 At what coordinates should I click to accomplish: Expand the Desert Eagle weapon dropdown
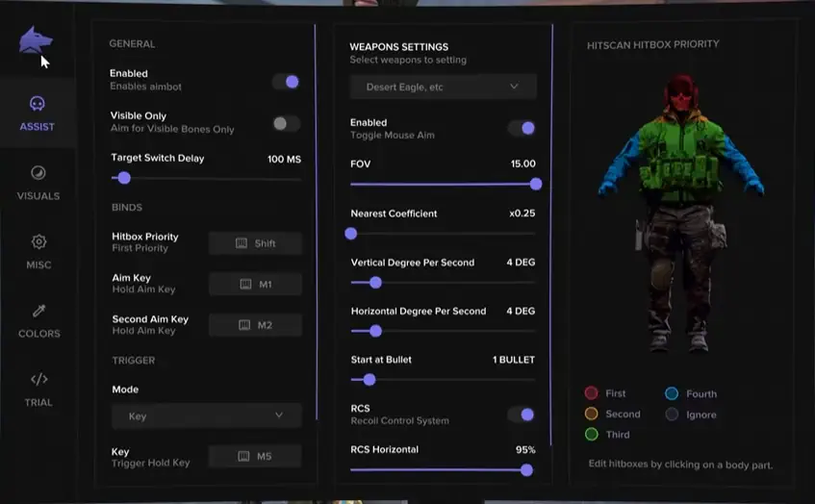(x=443, y=87)
